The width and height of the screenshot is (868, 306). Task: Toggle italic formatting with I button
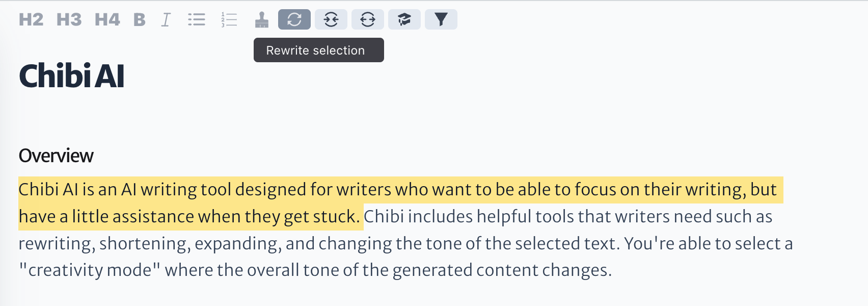(x=166, y=20)
